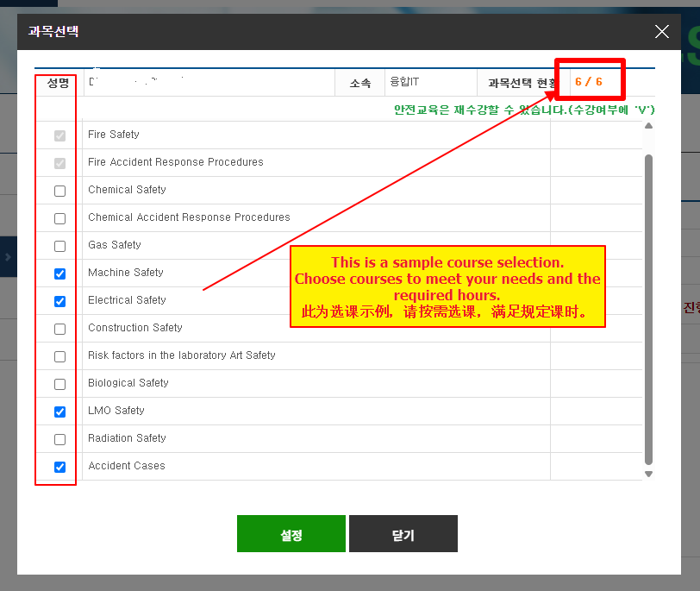The image size is (700, 591).
Task: Click the '소속' header label
Action: (360, 83)
